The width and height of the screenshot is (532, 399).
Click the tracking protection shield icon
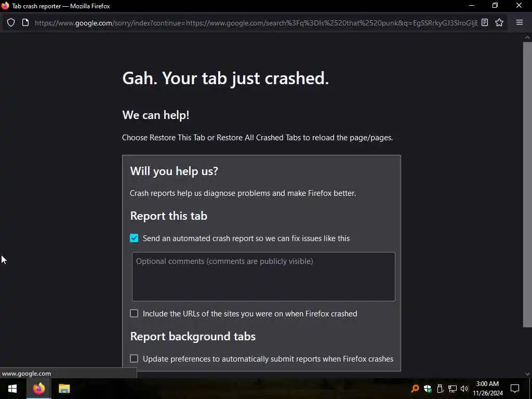[x=11, y=23]
